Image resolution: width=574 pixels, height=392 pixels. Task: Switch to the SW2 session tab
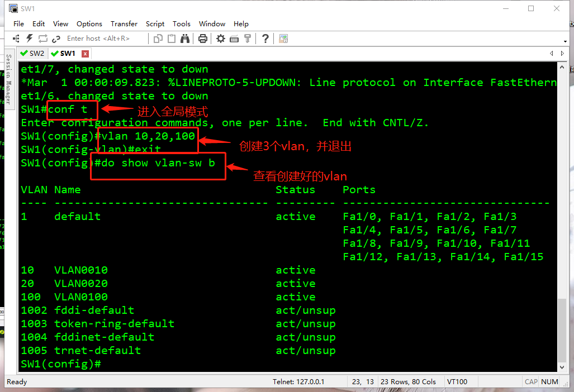click(x=32, y=54)
